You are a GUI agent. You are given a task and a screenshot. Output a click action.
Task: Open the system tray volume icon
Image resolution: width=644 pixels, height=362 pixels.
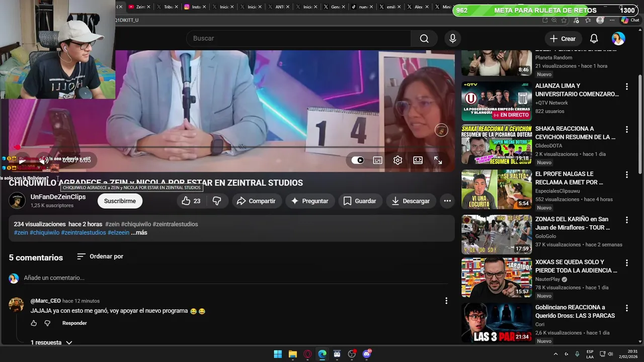[610, 354]
